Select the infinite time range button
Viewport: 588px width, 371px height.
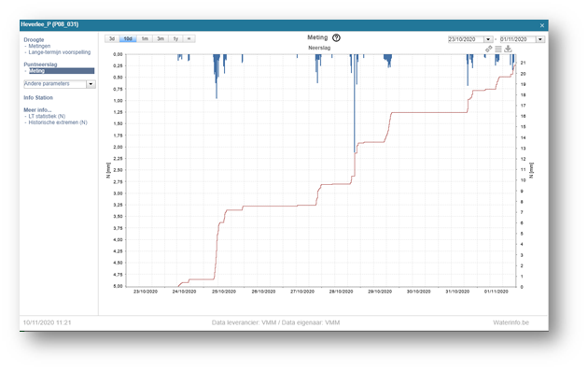point(189,38)
